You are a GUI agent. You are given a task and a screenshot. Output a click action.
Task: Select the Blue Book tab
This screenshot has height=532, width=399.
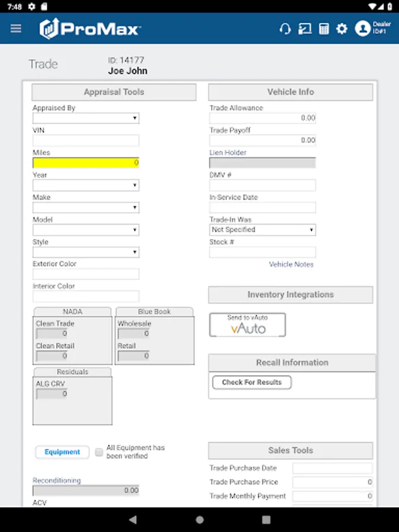point(154,312)
